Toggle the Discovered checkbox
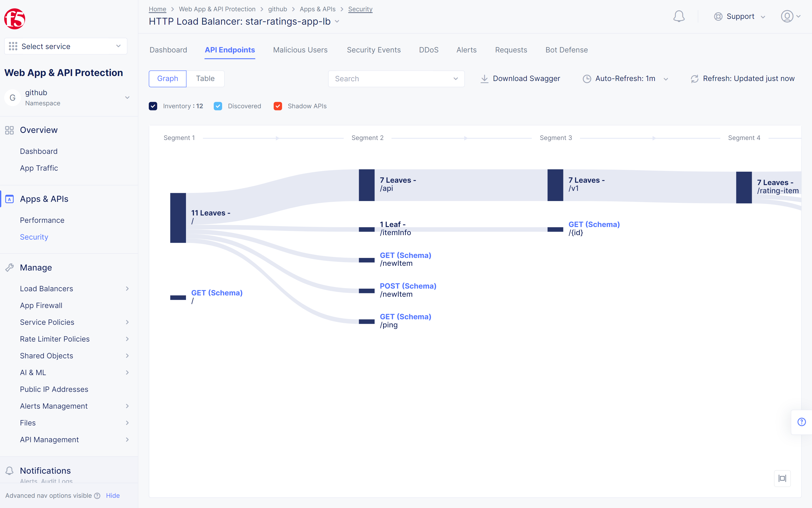 pos(218,106)
